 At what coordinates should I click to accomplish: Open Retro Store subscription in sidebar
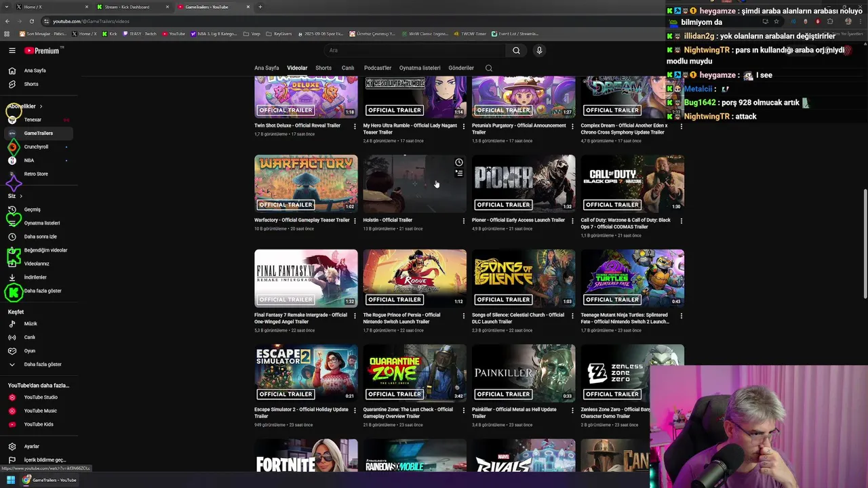[37, 174]
